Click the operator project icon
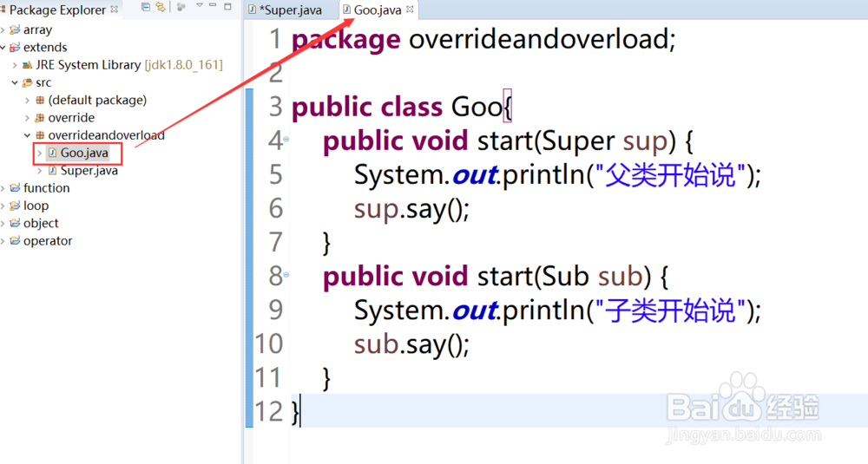868x464 pixels. tap(15, 241)
